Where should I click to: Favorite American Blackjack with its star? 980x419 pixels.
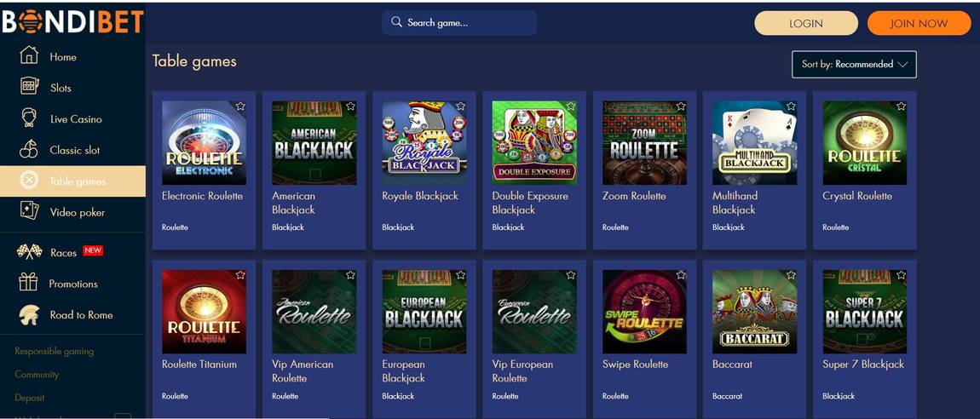coord(350,106)
